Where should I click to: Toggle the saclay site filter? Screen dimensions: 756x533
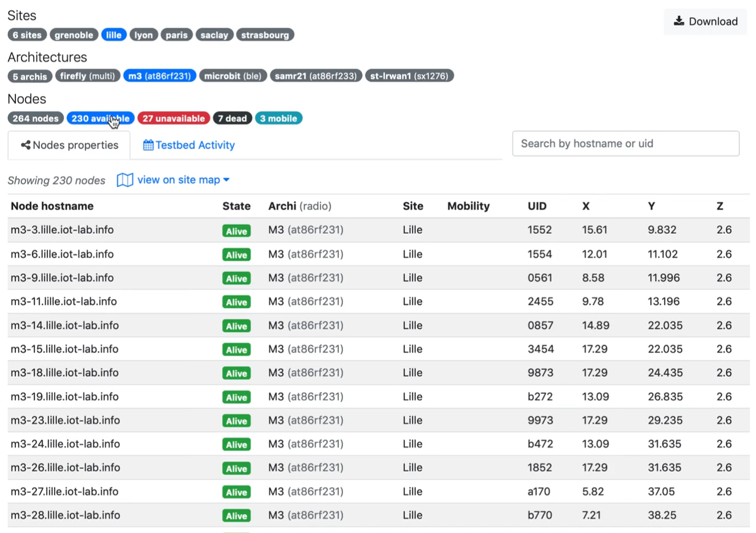214,35
